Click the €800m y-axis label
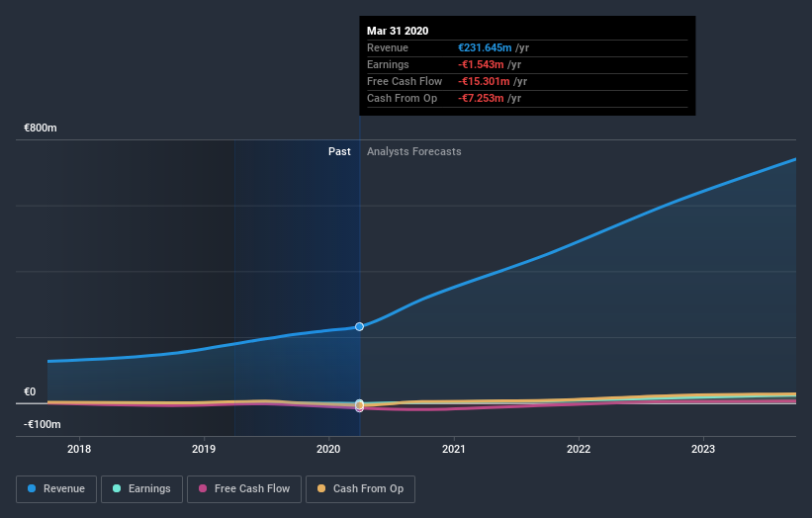 41,128
